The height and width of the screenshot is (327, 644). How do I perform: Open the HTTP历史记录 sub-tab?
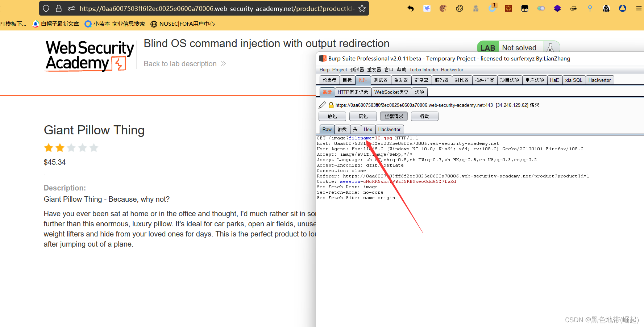coord(353,92)
